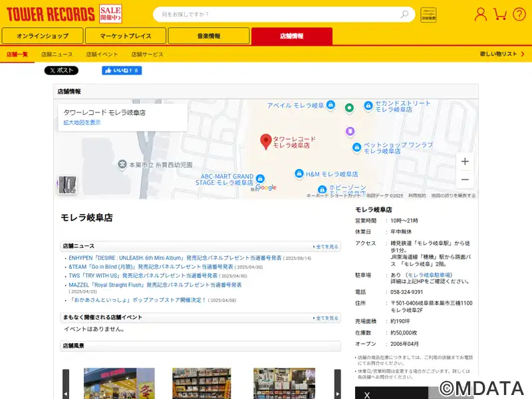Open the 音楽情報 tab

[209, 36]
